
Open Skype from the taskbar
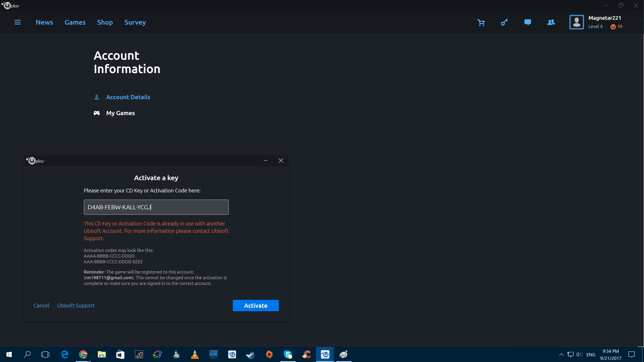[x=288, y=354]
